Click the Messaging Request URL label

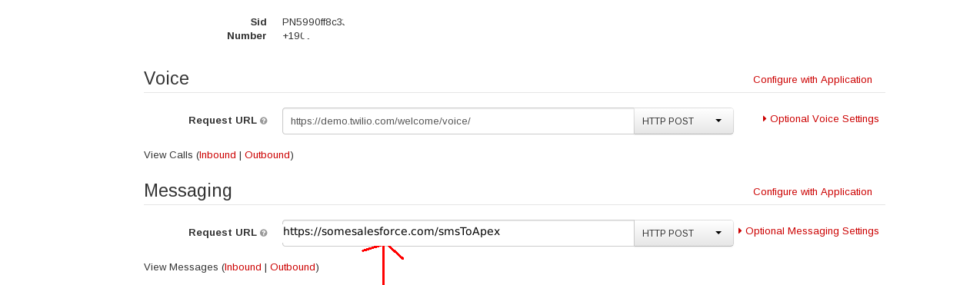click(x=222, y=232)
